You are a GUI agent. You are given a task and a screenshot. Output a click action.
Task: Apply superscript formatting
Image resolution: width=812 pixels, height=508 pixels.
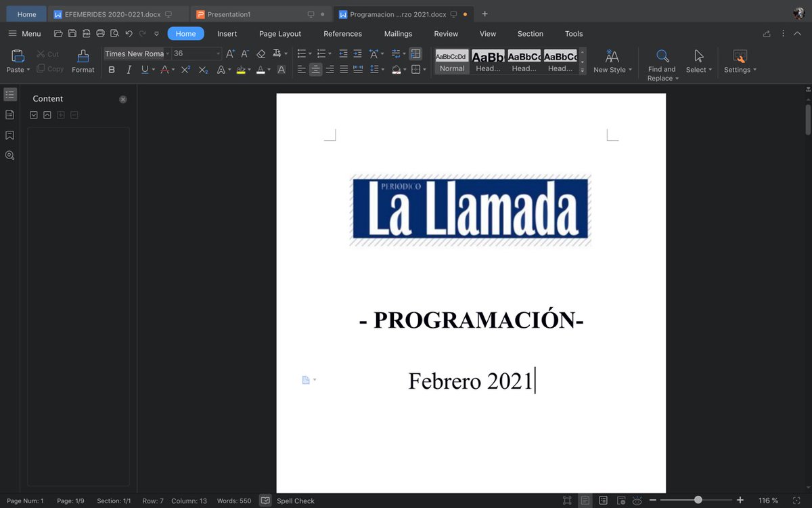pos(185,70)
